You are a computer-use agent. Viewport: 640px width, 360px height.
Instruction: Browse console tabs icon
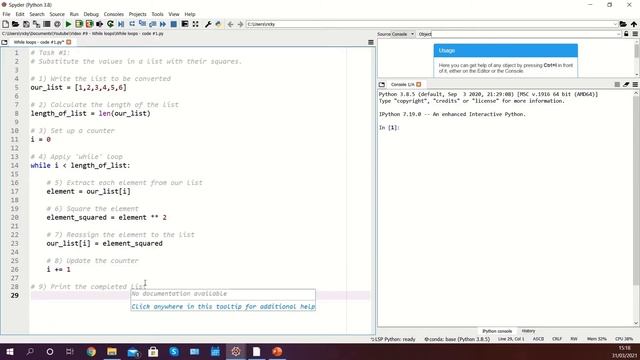pyautogui.click(x=382, y=84)
